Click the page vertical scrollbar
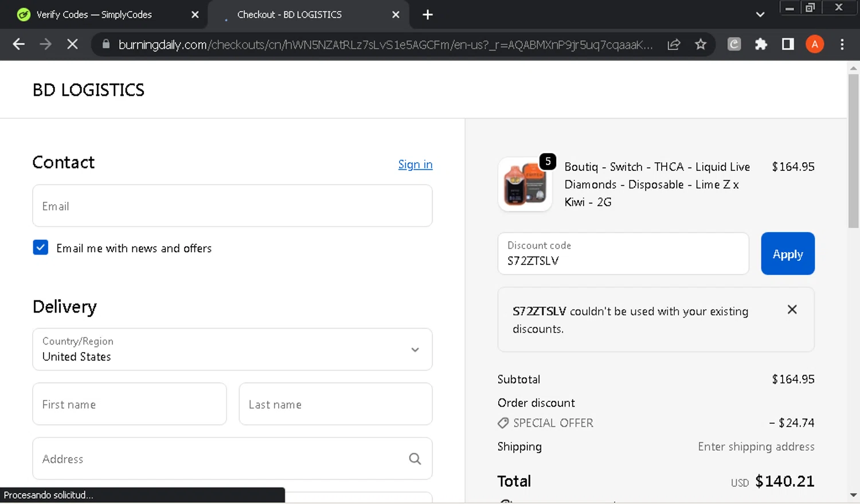The image size is (860, 504). (853, 151)
